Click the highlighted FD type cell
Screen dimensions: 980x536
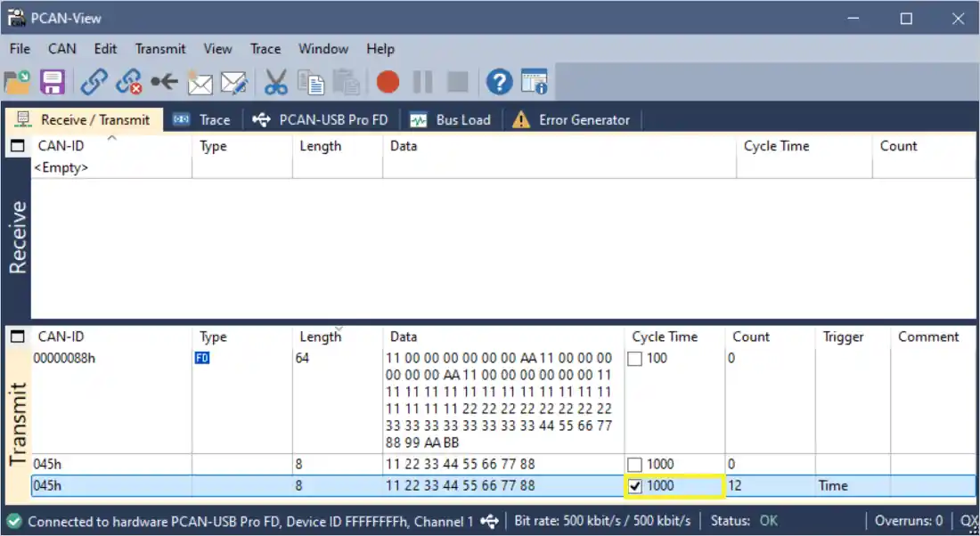point(202,359)
